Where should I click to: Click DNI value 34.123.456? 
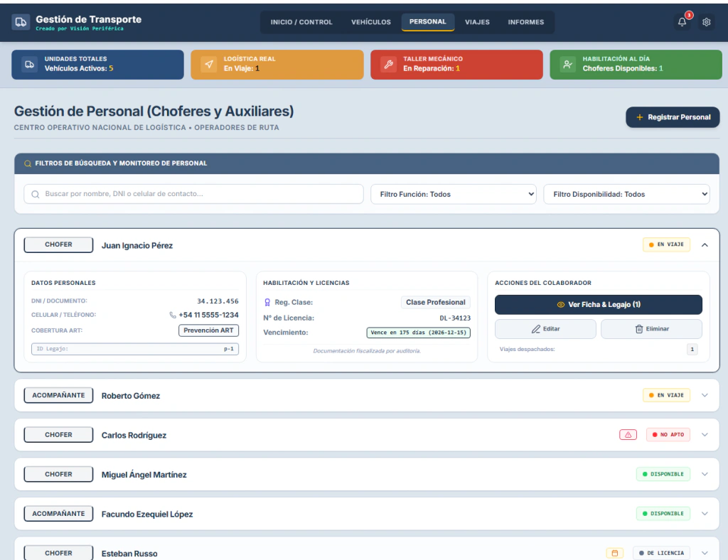pos(218,301)
